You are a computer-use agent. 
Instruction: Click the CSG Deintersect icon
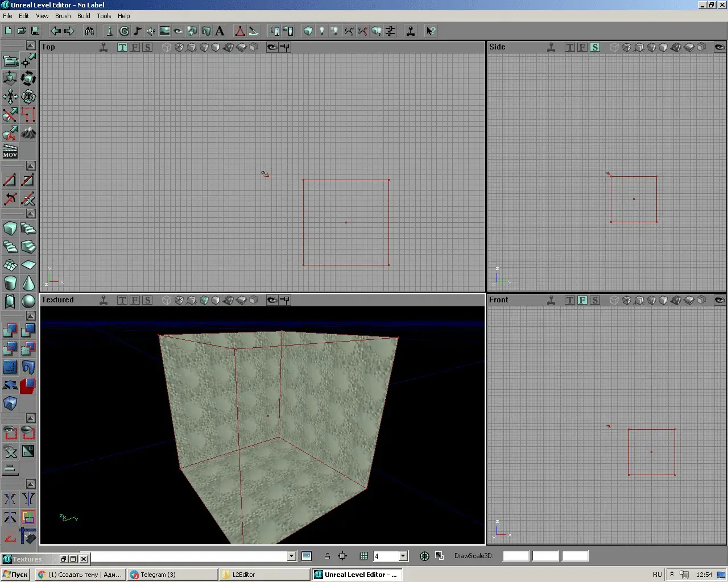click(28, 348)
